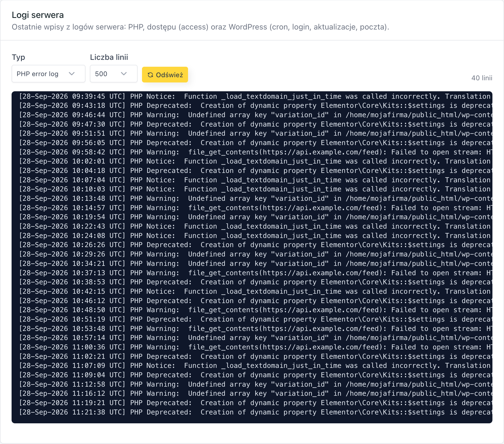504x444 pixels.
Task: Select log line timestamped 11:07:09
Action: click(x=256, y=366)
